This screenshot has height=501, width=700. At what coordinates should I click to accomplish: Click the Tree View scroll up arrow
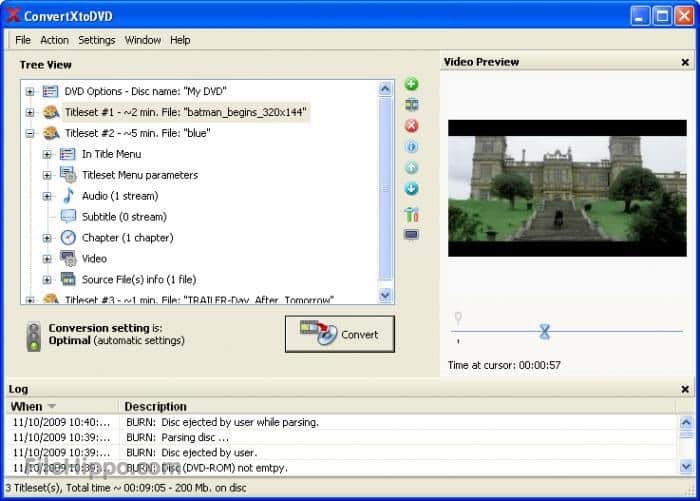pos(385,89)
